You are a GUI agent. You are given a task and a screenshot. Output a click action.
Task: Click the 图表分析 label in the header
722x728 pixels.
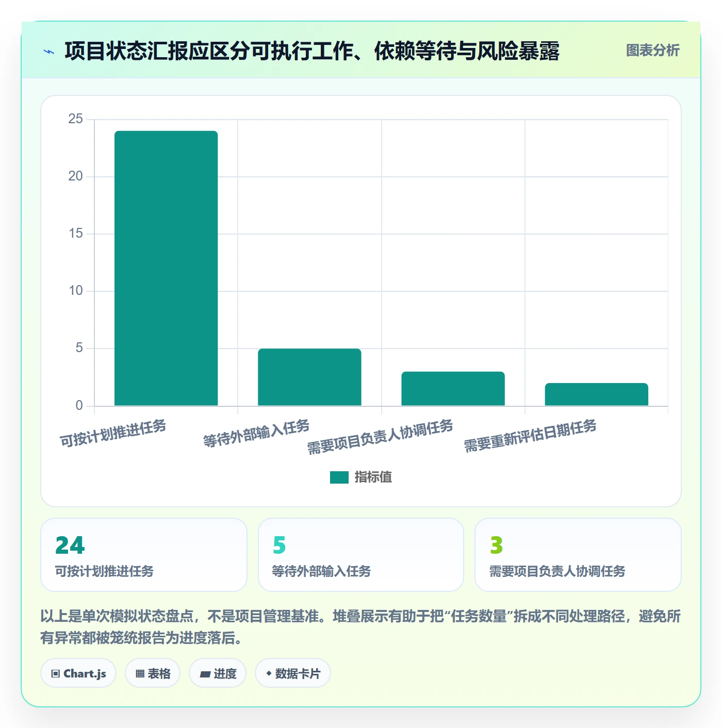click(x=652, y=51)
